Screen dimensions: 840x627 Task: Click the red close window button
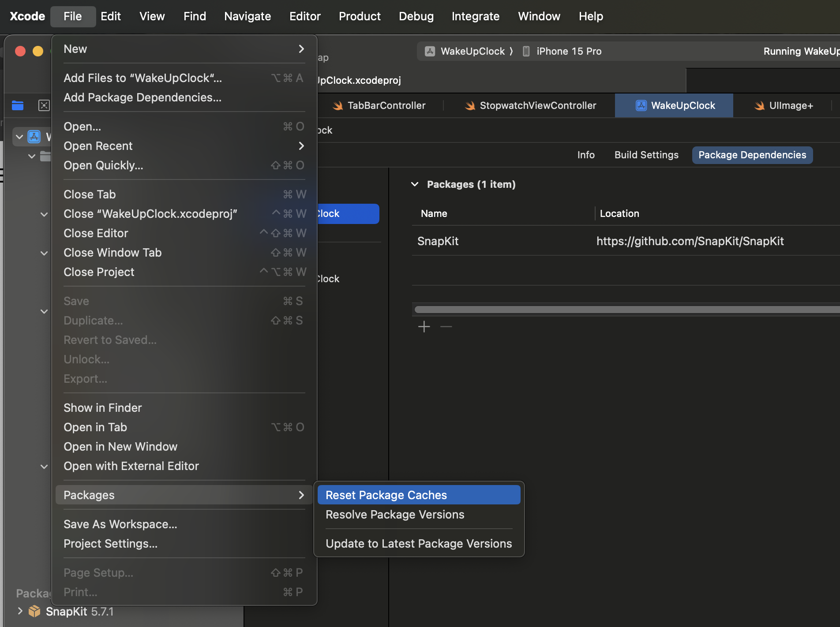click(20, 51)
